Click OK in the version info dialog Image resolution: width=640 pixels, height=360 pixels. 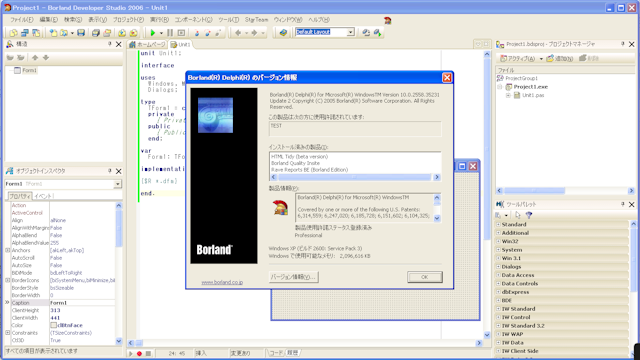click(424, 277)
